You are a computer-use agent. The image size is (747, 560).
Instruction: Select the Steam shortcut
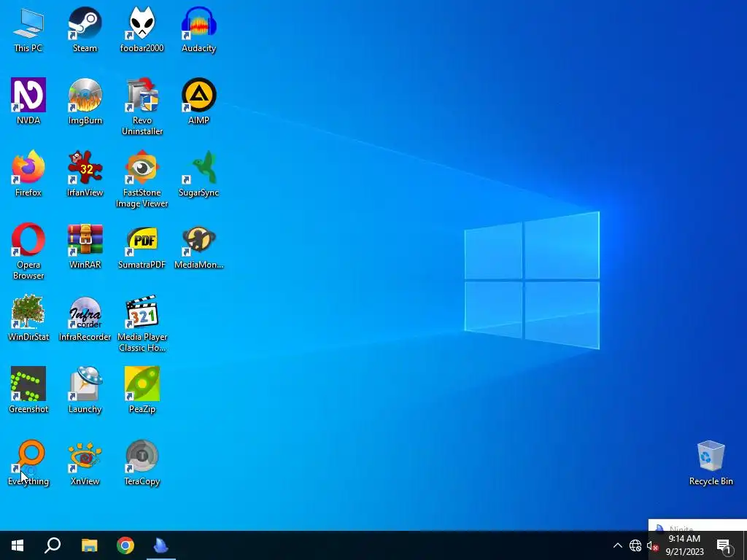tap(85, 29)
